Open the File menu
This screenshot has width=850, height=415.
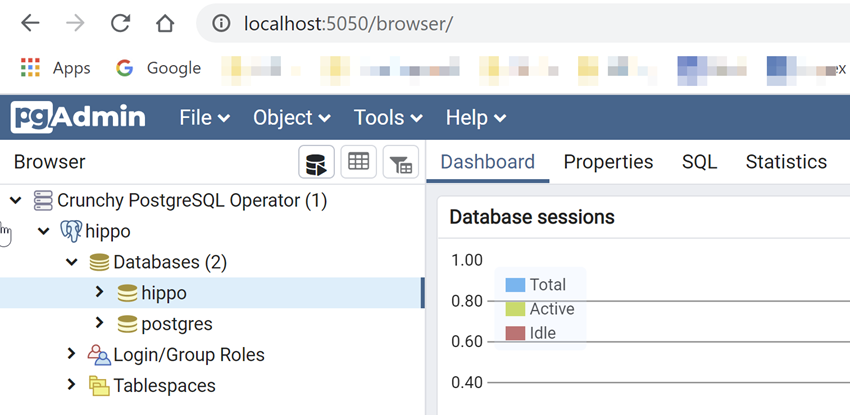[x=204, y=118]
